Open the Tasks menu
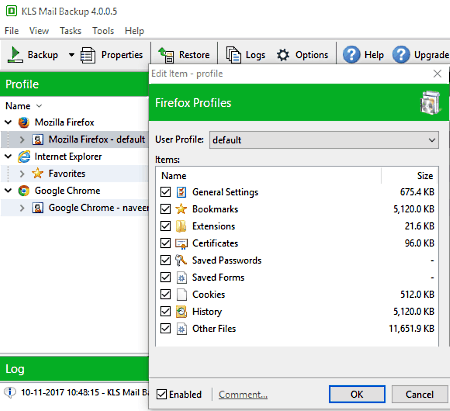This screenshot has height=411, width=450. coord(70,31)
